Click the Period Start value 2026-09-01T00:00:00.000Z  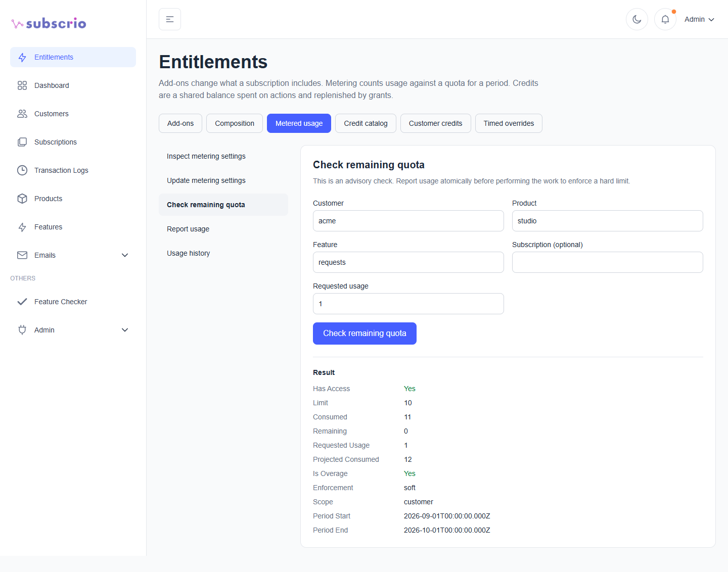[447, 516]
